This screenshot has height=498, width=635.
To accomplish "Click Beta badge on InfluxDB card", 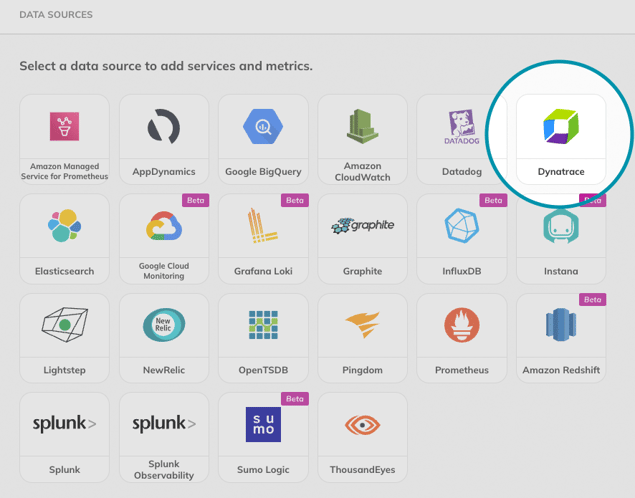I will [493, 200].
